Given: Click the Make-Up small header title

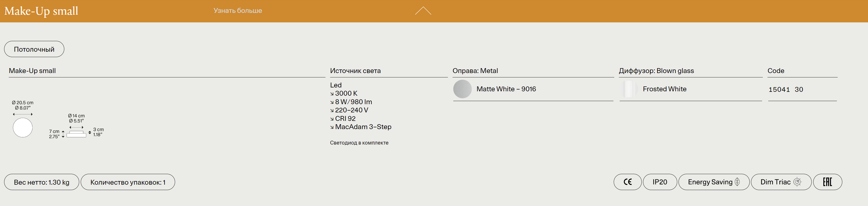Looking at the screenshot, I should (41, 11).
